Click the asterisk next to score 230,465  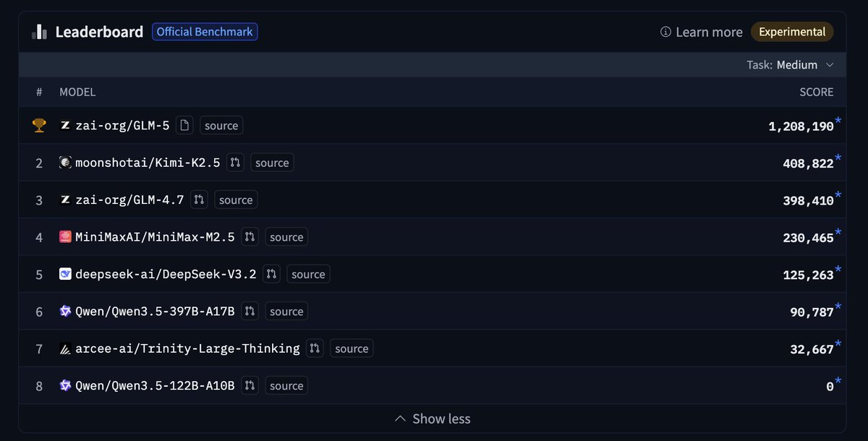[838, 231]
